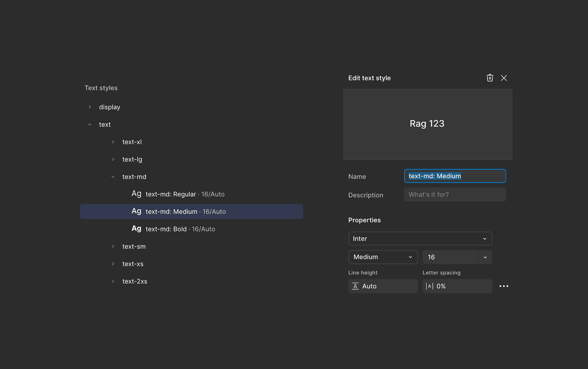
Task: Expand the display style group
Action: coord(90,107)
